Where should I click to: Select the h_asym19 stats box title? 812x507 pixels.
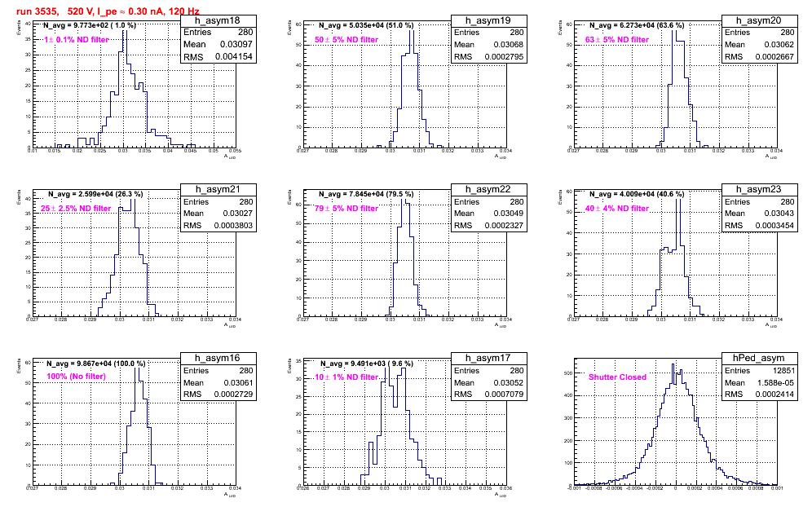[488, 20]
